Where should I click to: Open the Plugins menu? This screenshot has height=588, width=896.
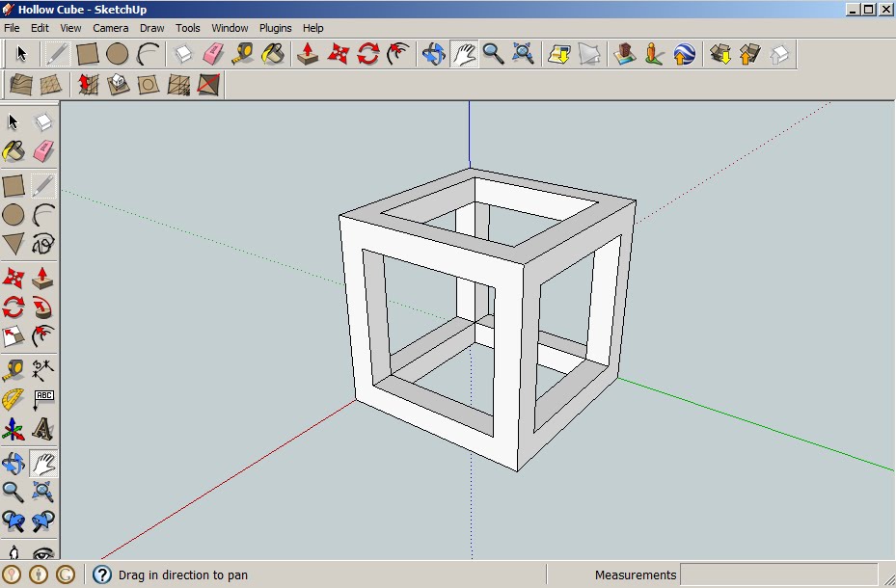(275, 28)
